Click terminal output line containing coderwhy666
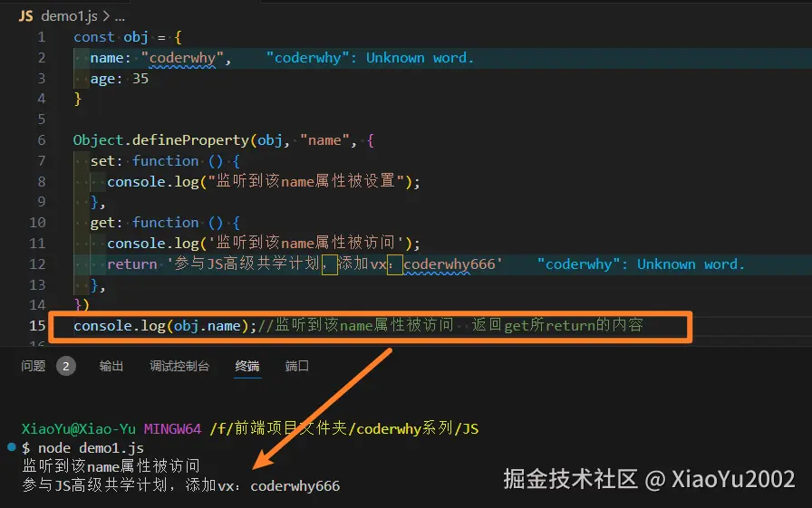The width and height of the screenshot is (812, 508). [x=180, y=485]
